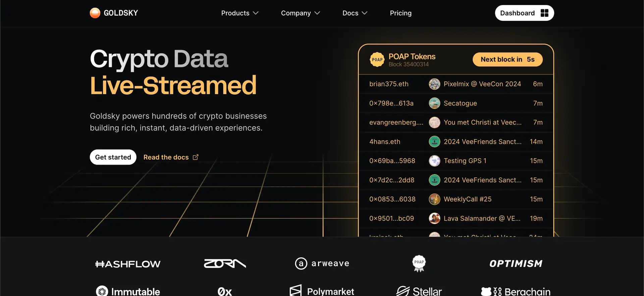
Task: Click the WeeklyCall #25 token avatar
Action: pos(434,199)
